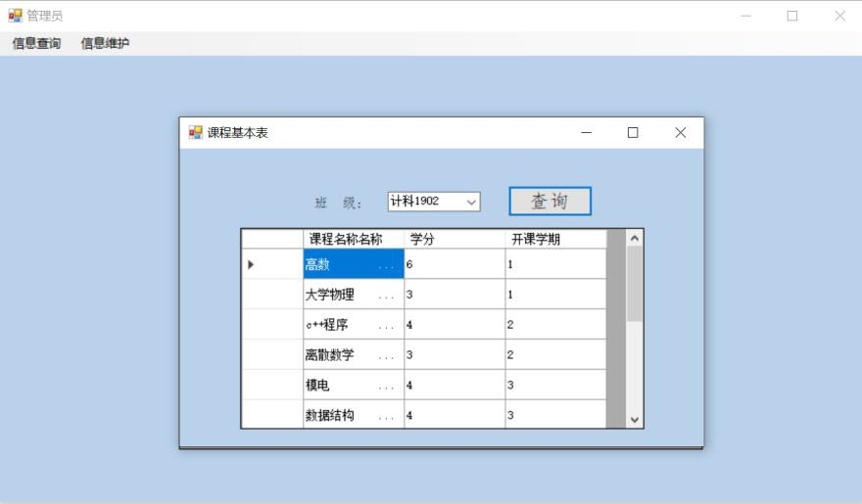Screen dimensions: 862x504
Task: Click the row header of the 大学物理 row
Action: pos(272,295)
